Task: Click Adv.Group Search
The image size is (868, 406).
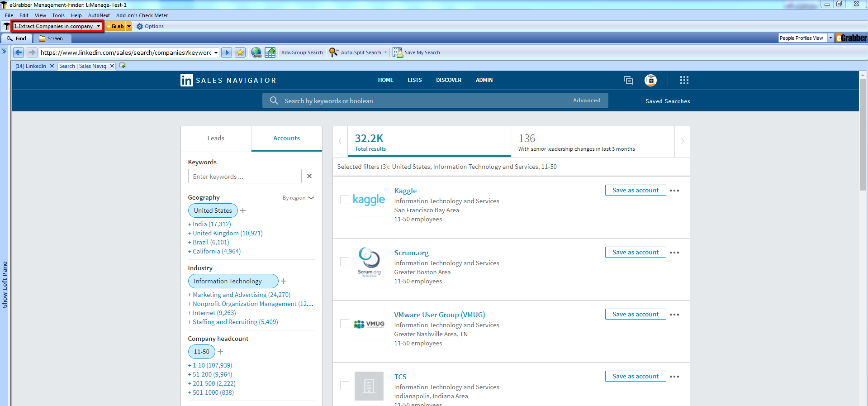Action: coord(302,53)
